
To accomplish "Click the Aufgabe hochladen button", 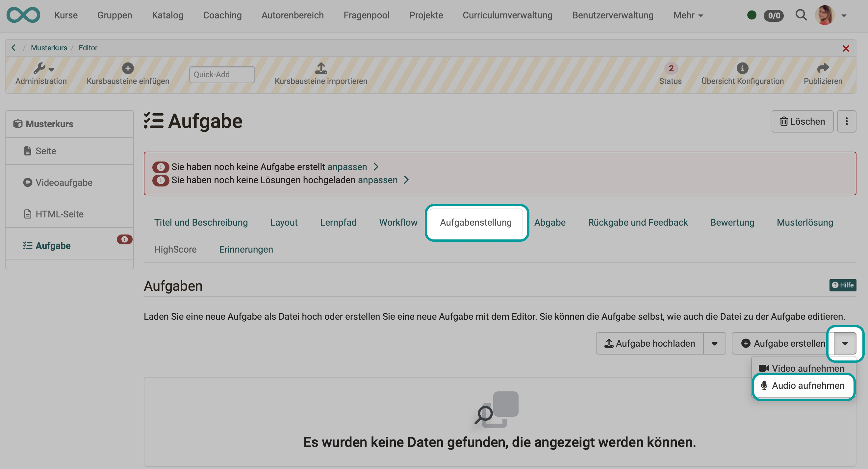I will pos(649,343).
